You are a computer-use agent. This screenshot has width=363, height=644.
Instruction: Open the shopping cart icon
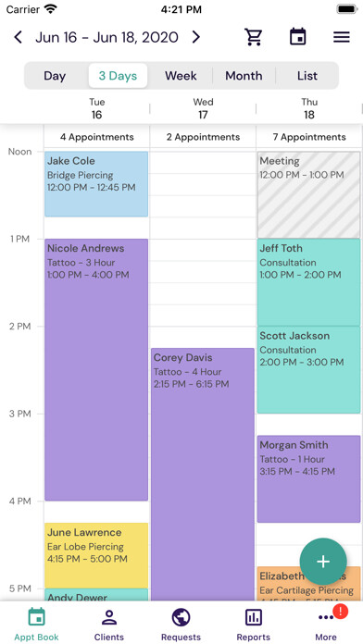254,37
